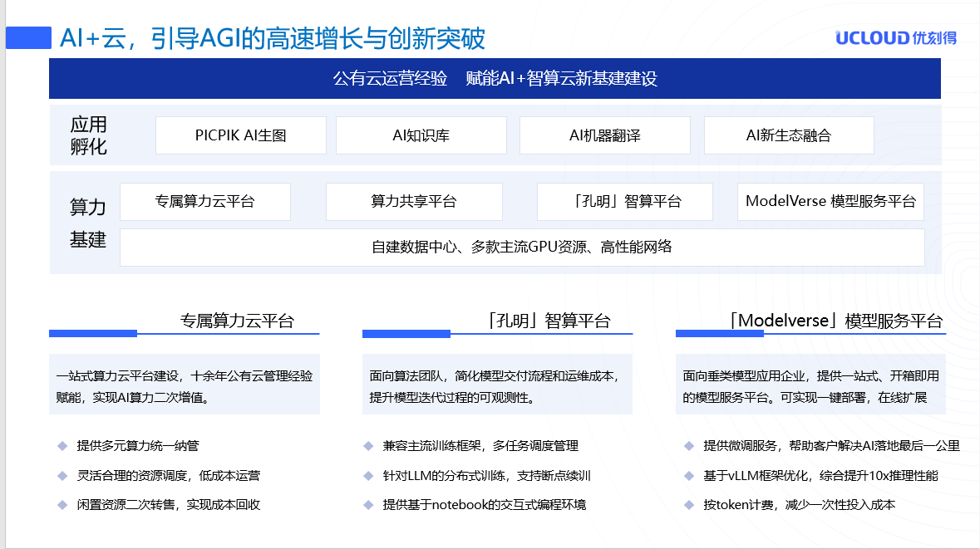This screenshot has width=980, height=549.
Task: Click the text '提供微调服务，帮助客户解决AI落地最后一公里'
Action: tap(831, 446)
